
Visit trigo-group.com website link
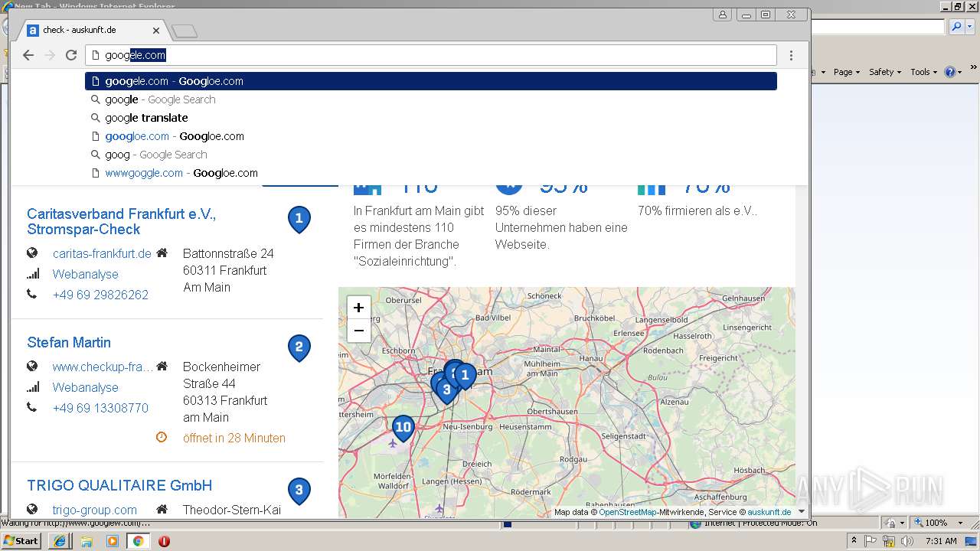[95, 510]
